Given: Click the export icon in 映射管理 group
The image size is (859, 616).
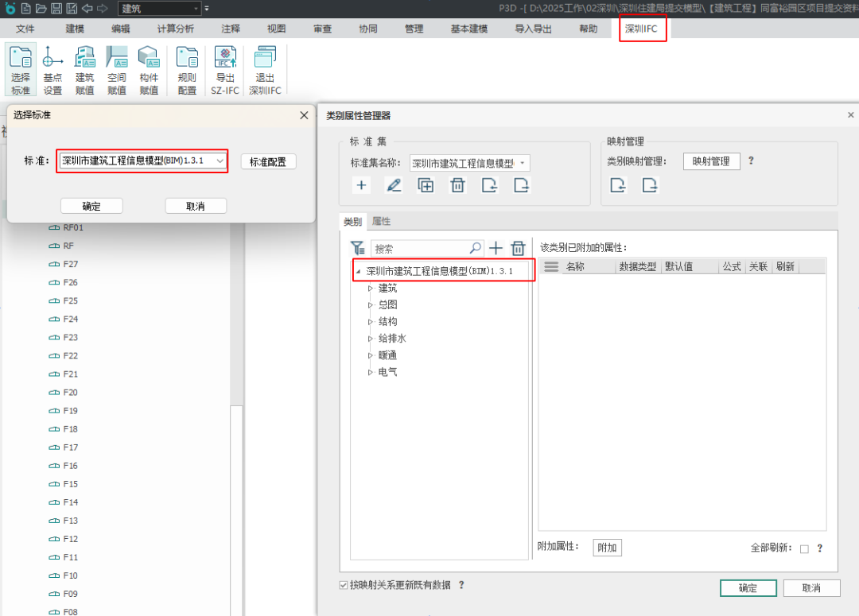Looking at the screenshot, I should pyautogui.click(x=650, y=185).
